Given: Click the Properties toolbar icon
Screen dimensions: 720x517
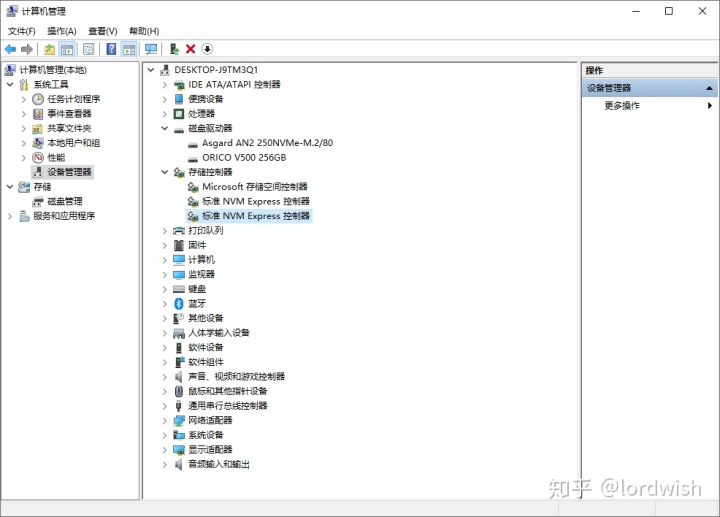Looking at the screenshot, I should pyautogui.click(x=89, y=49).
